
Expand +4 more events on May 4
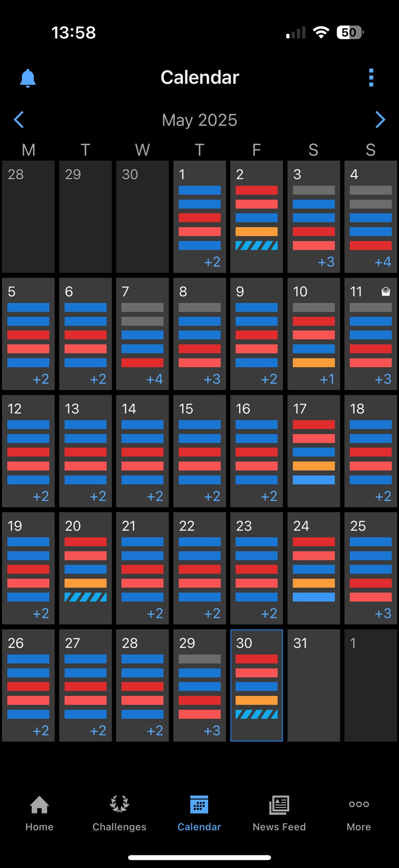point(383,262)
